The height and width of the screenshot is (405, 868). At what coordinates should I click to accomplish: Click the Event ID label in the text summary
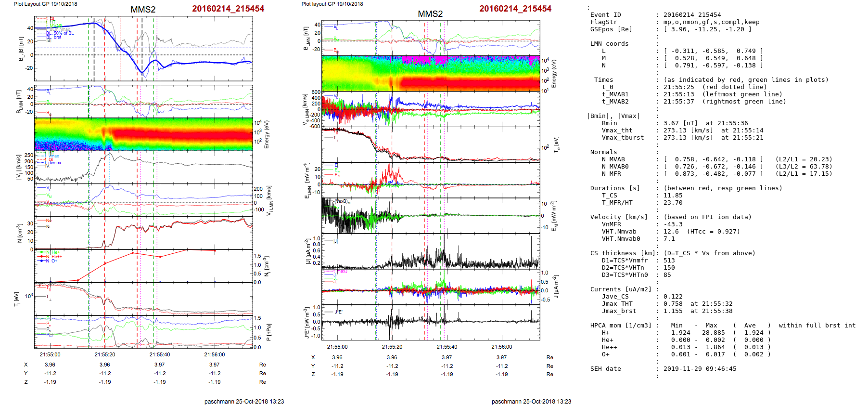point(605,15)
